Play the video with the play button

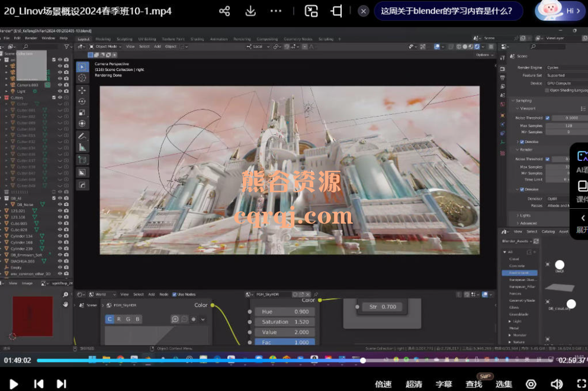[14, 384]
